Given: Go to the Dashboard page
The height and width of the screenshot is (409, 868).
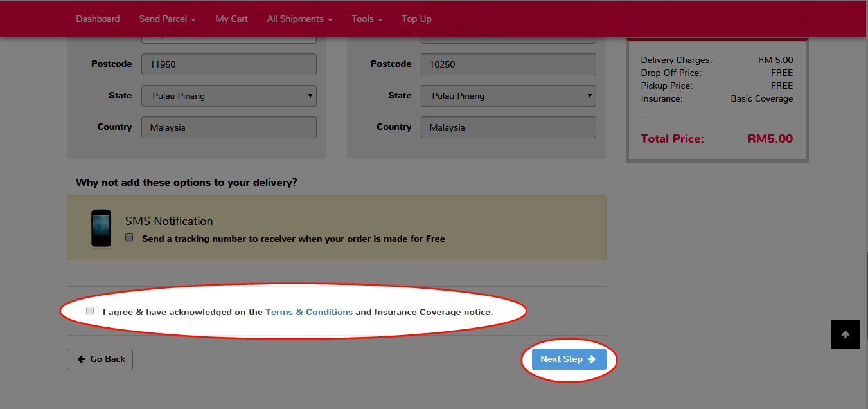Looking at the screenshot, I should [x=98, y=19].
